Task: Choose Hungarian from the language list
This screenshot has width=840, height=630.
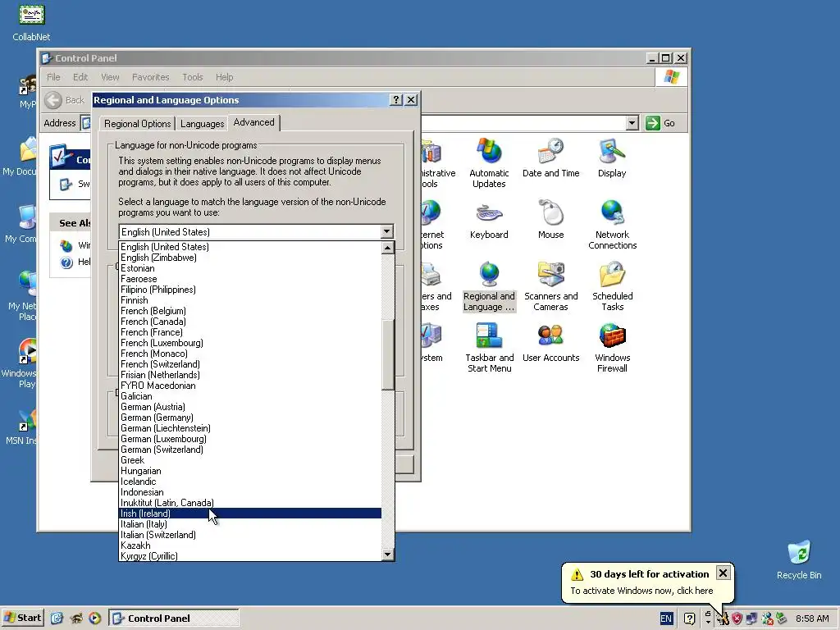Action: click(x=250, y=471)
